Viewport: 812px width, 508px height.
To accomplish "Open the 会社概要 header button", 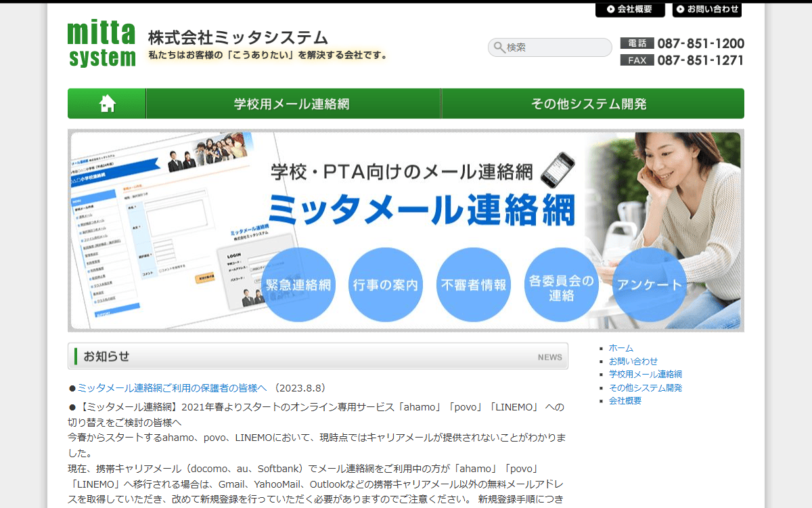I will (x=630, y=9).
